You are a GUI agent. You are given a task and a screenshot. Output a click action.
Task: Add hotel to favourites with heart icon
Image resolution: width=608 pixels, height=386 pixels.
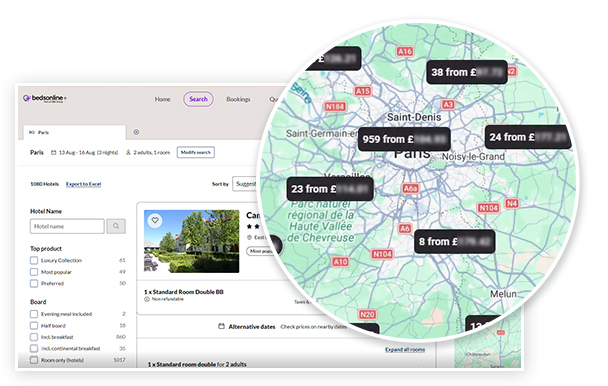(155, 221)
